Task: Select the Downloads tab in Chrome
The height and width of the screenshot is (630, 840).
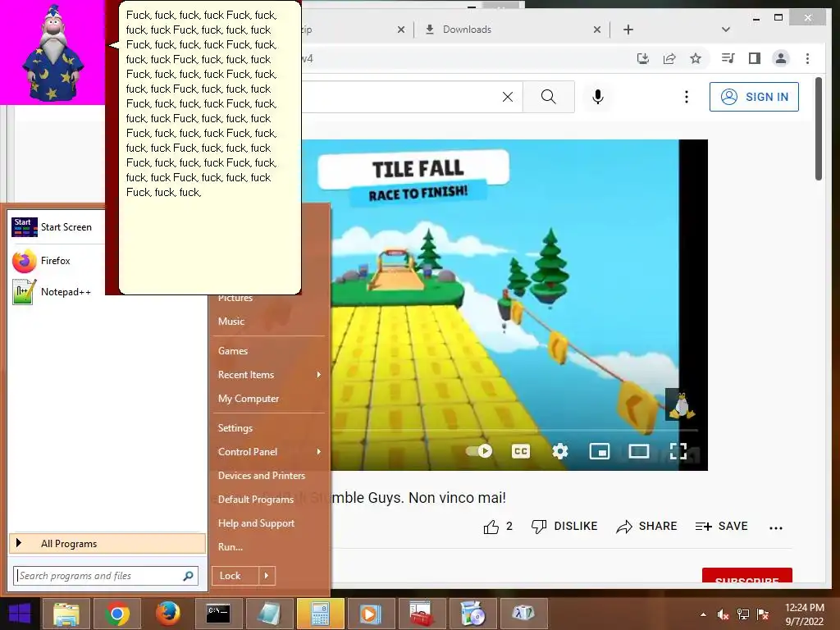Action: [x=511, y=30]
